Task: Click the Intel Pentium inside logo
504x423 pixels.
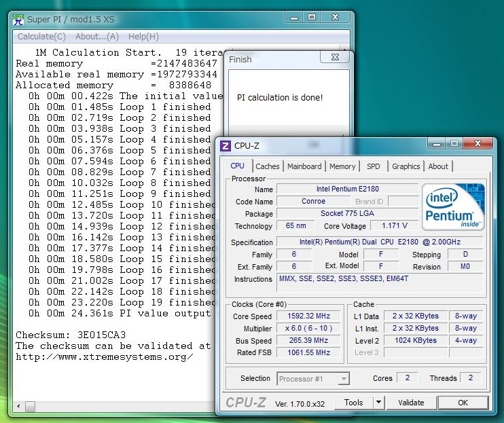Action: coord(453,206)
